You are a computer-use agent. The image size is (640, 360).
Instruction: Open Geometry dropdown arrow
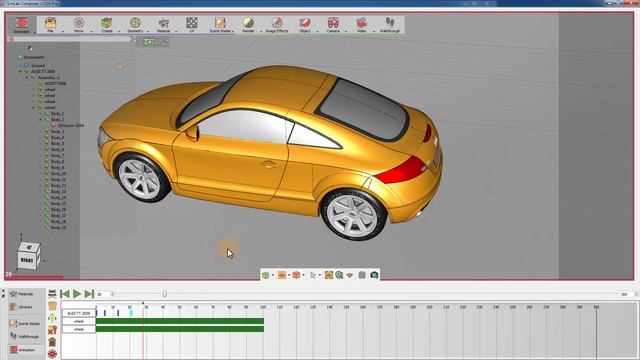(148, 31)
